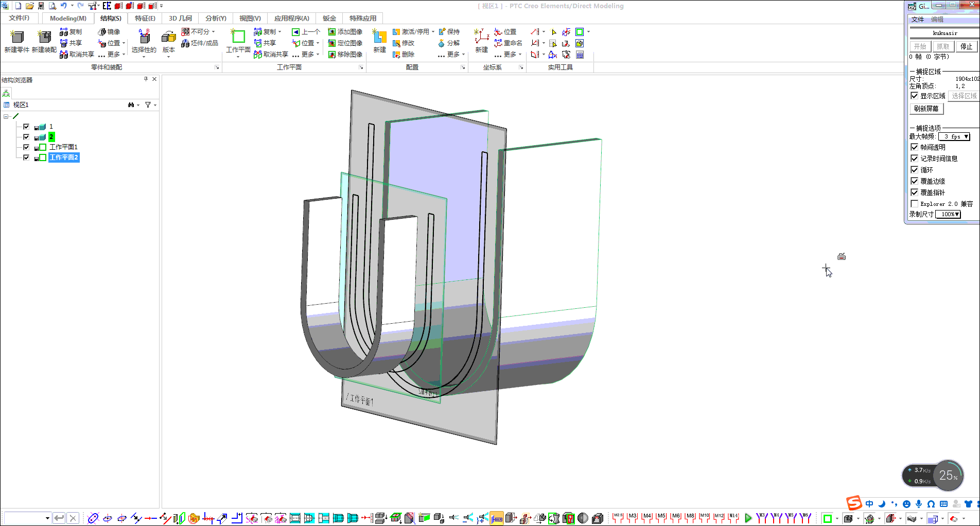Click the 分解 (explode) tool
The width and height of the screenshot is (980, 526).
(x=449, y=43)
